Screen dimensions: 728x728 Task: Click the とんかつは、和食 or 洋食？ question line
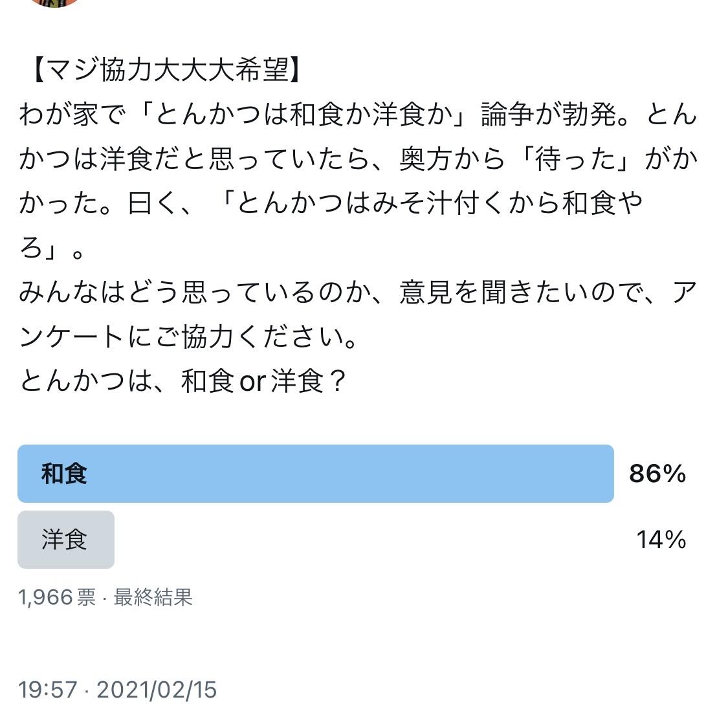click(183, 381)
